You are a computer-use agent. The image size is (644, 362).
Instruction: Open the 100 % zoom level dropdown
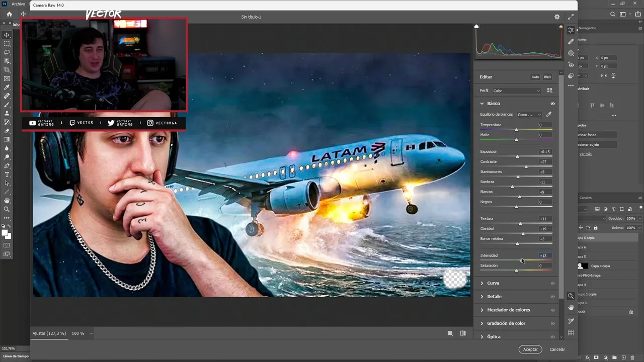point(83,333)
